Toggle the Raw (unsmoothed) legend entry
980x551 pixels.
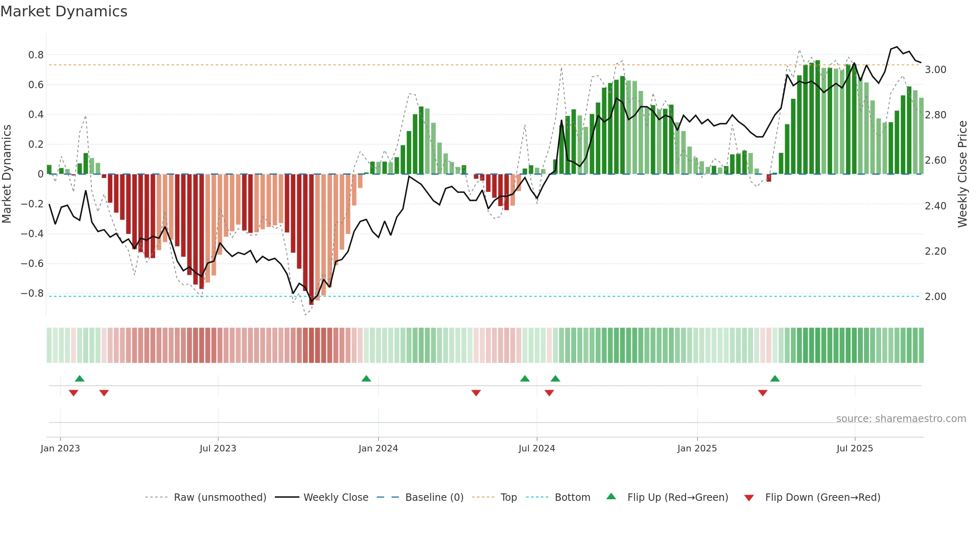tap(205, 497)
